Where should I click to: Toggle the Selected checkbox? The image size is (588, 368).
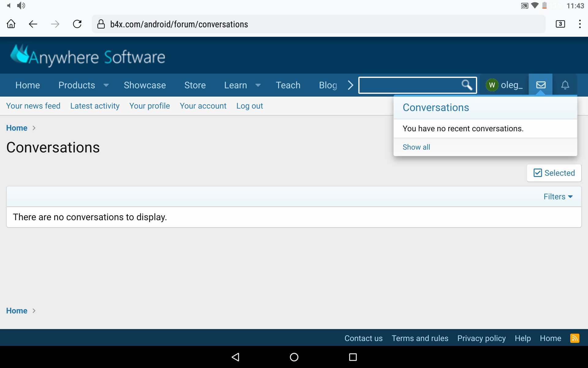click(x=537, y=173)
